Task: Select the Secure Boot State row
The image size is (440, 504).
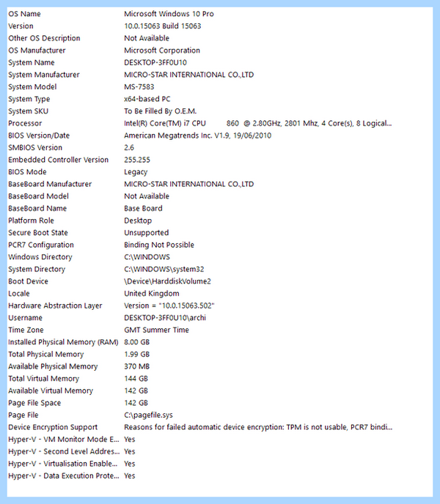Action: pos(220,233)
